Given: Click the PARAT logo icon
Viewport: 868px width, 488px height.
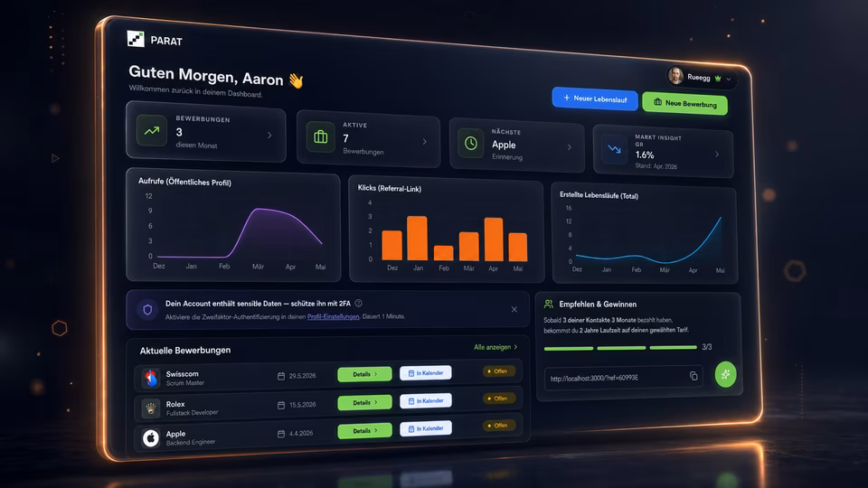Looking at the screenshot, I should tap(136, 39).
